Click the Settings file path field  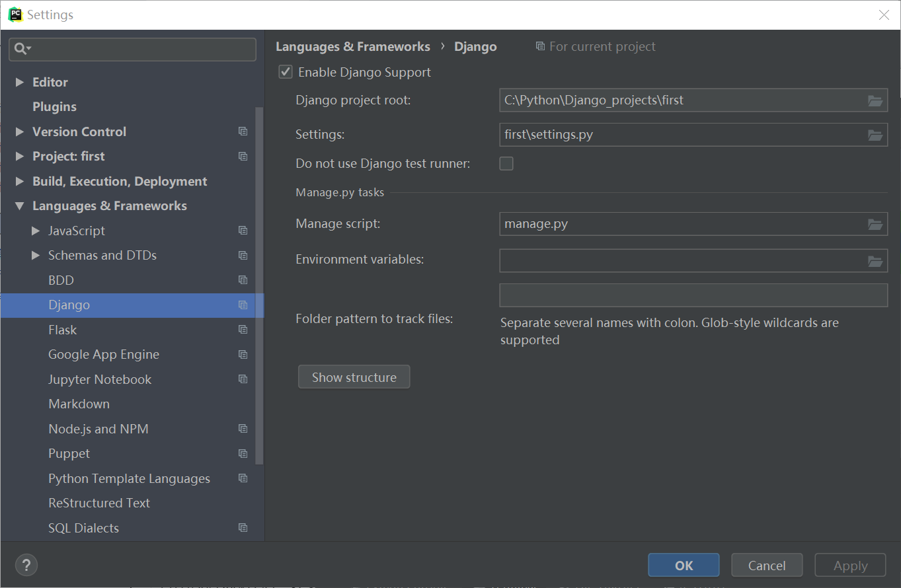[x=693, y=135]
